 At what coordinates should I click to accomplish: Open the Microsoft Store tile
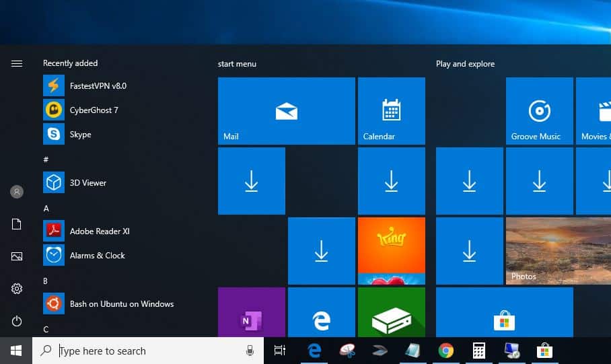(504, 312)
